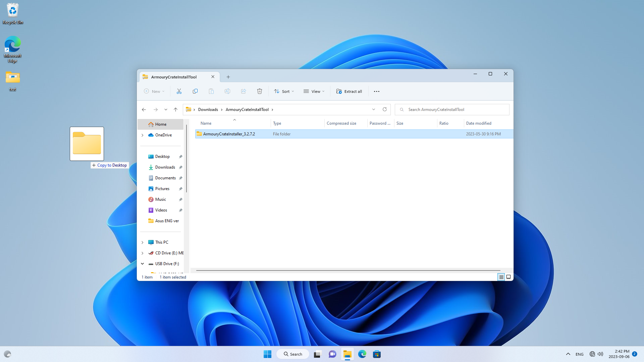
Task: Click the Cut icon in toolbar
Action: point(179,91)
